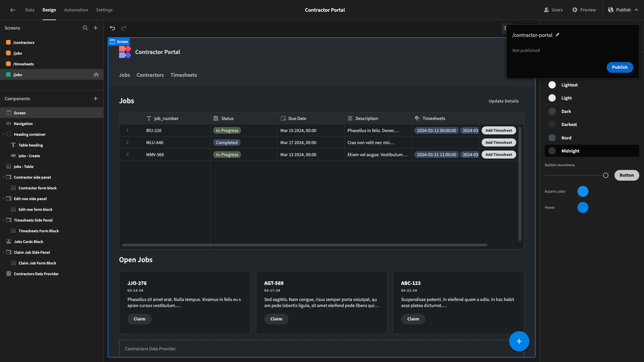Select Contractor form block
Image resolution: width=644 pixels, height=362 pixels.
click(52, 188)
